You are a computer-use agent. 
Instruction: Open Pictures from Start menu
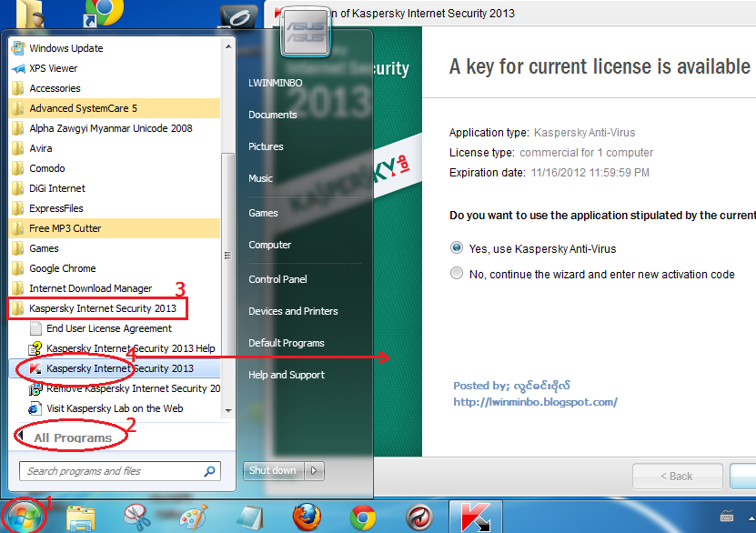coord(266,146)
